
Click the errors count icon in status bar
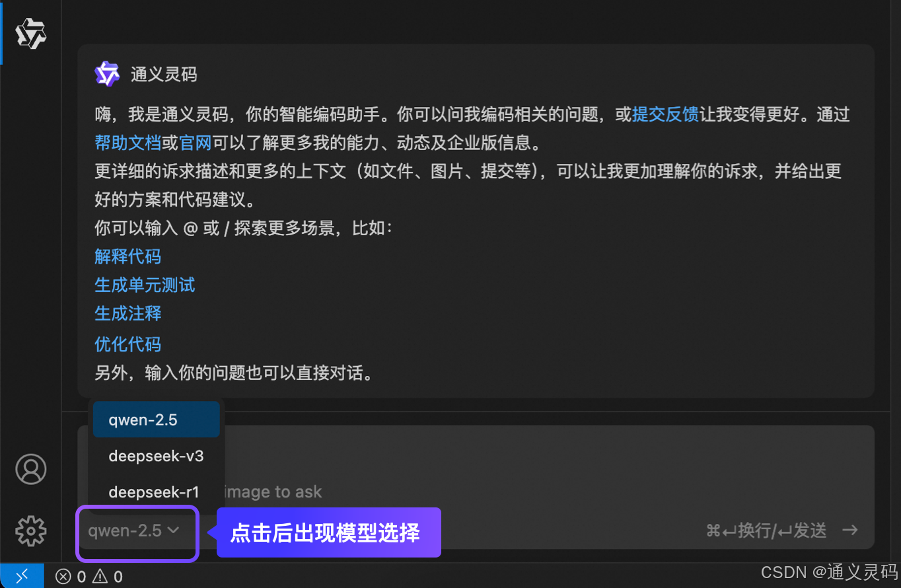[x=63, y=577]
